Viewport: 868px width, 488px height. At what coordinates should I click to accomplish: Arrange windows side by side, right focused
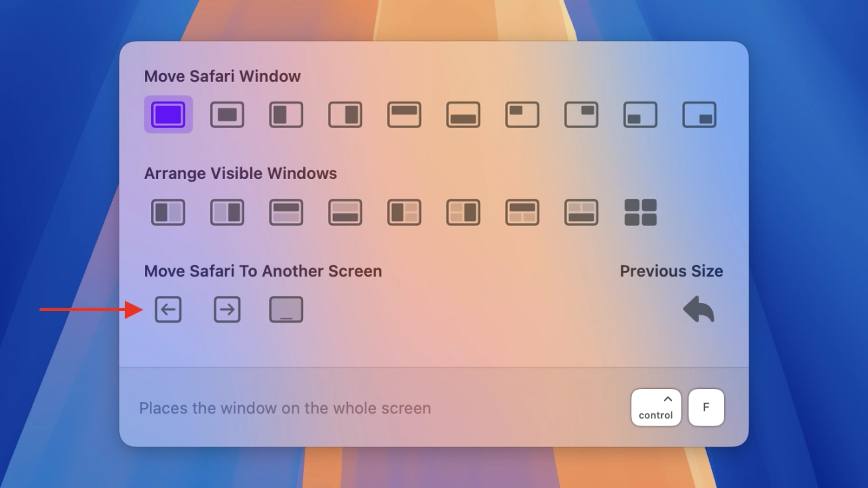tap(227, 212)
